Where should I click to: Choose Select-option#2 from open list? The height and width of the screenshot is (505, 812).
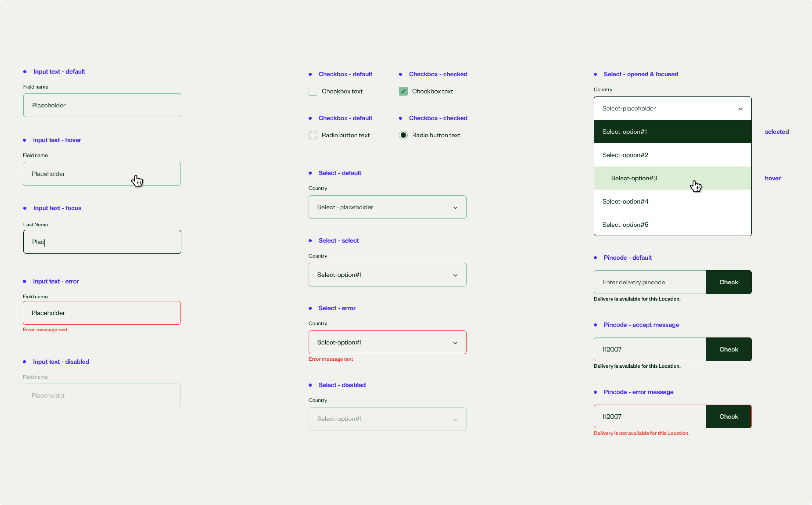pos(672,155)
